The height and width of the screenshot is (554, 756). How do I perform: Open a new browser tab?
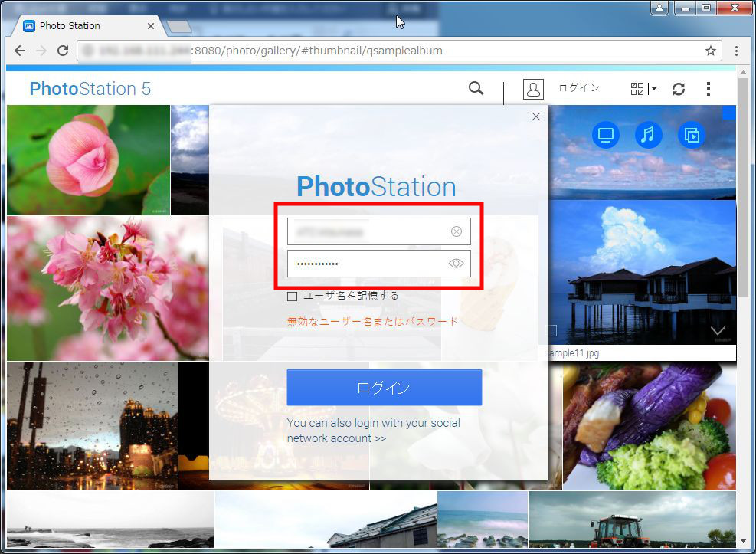pos(179,27)
